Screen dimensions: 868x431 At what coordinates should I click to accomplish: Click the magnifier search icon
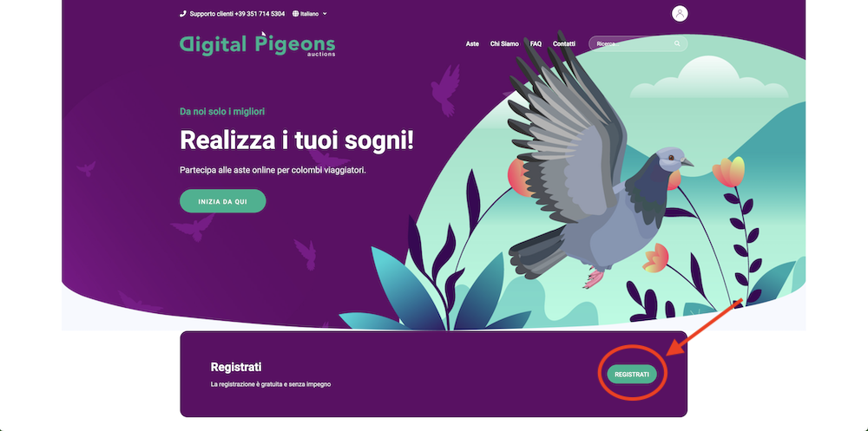(x=677, y=43)
